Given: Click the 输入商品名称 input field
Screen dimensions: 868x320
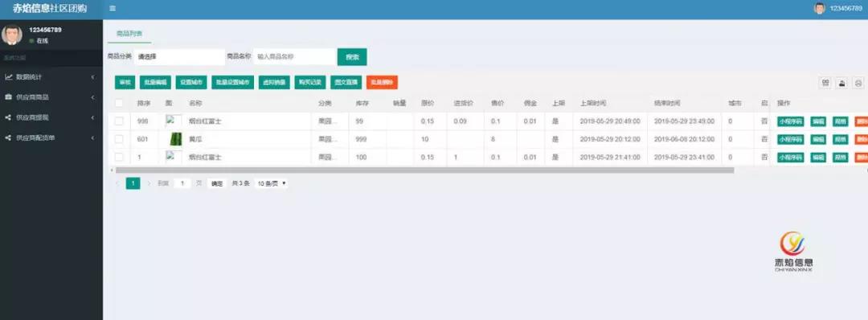Looking at the screenshot, I should (x=295, y=56).
